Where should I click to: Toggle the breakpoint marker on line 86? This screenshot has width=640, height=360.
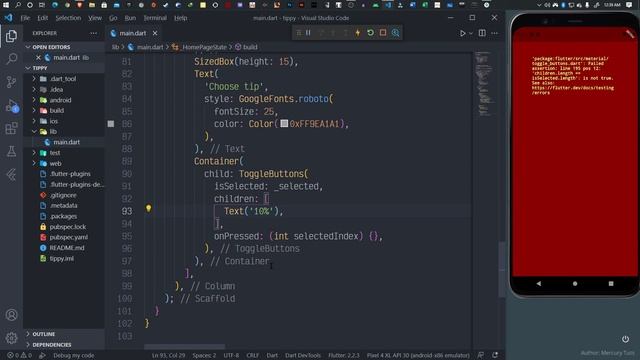coord(111,124)
